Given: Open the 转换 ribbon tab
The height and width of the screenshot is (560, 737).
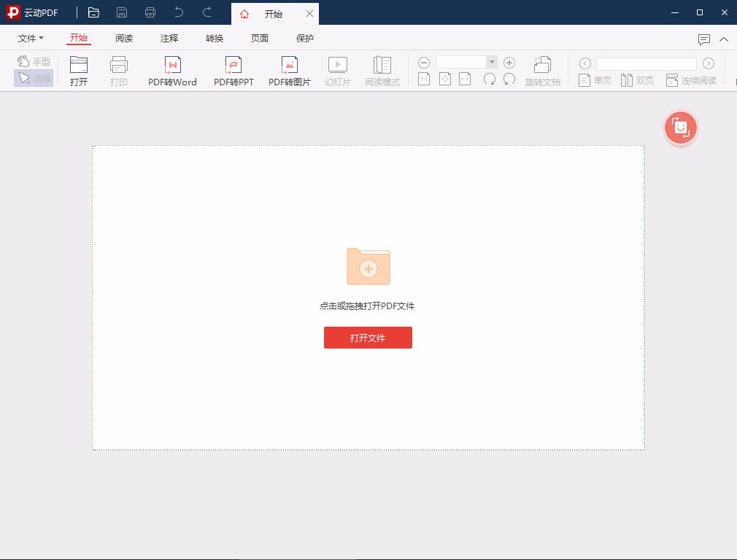Looking at the screenshot, I should point(215,38).
